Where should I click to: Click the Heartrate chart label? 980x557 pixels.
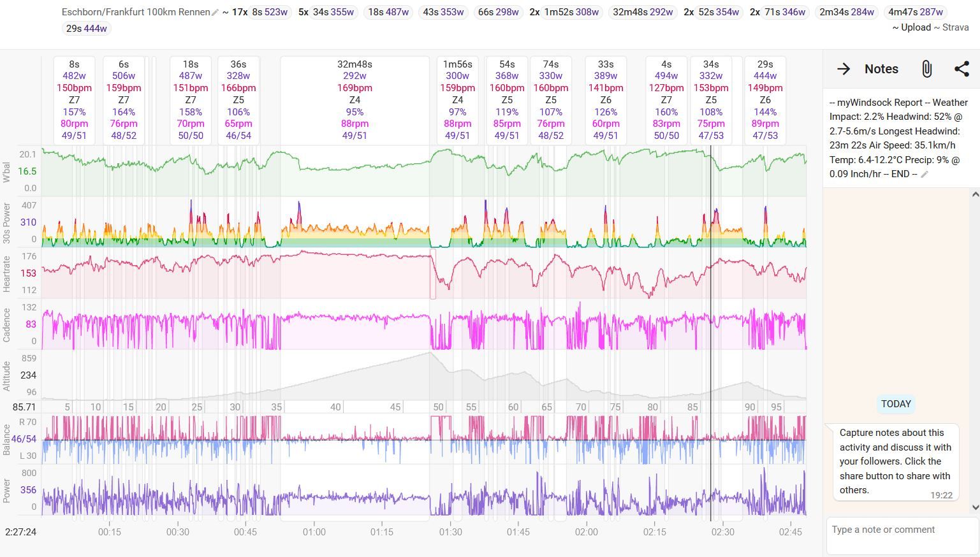tap(6, 273)
